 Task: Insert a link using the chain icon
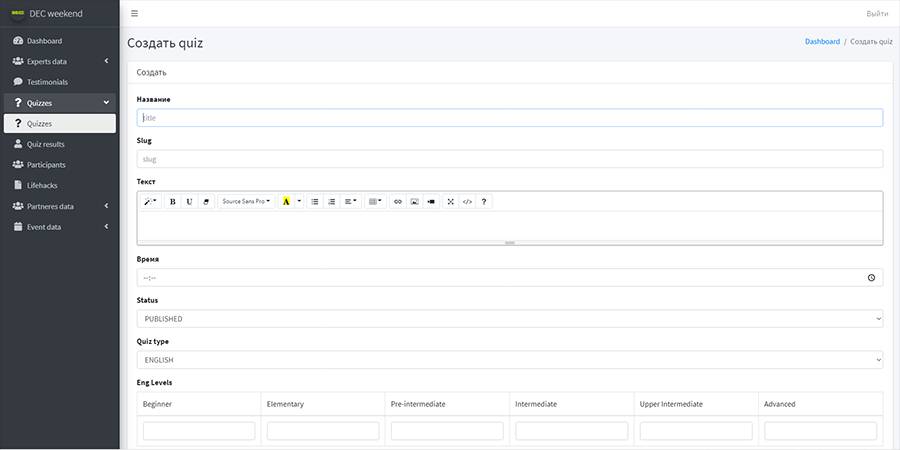coord(397,201)
